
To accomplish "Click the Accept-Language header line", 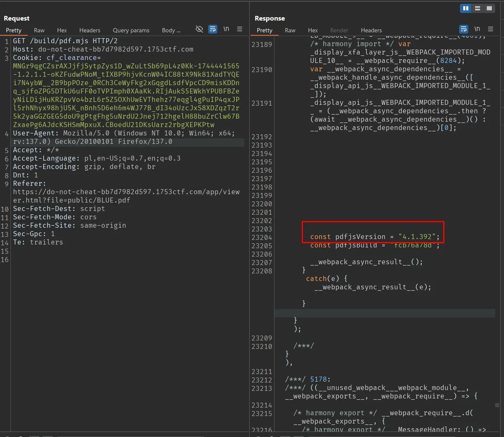I will [x=97, y=159].
